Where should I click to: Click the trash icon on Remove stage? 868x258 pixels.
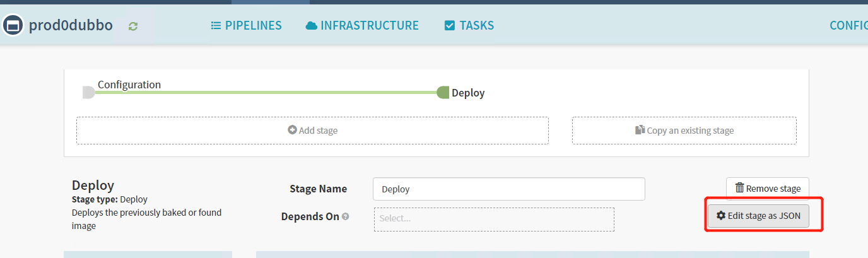tap(739, 188)
